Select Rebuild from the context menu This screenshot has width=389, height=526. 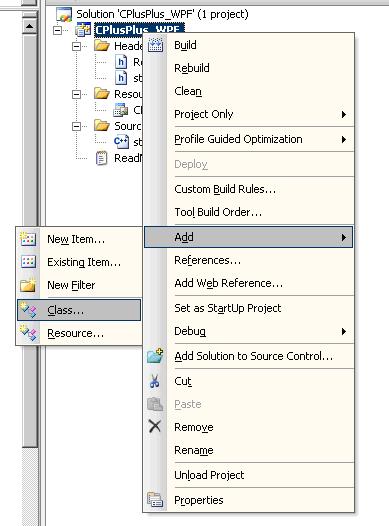click(248, 68)
